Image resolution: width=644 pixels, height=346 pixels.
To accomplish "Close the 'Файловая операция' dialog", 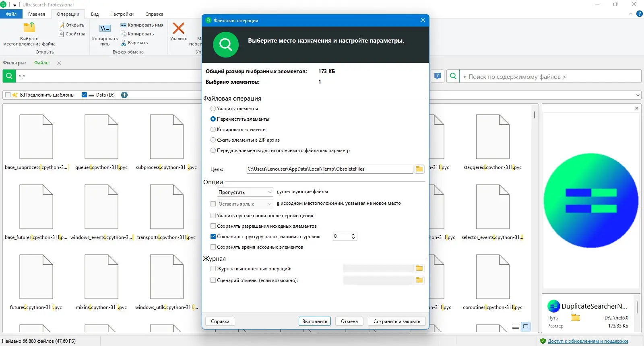I will point(423,20).
